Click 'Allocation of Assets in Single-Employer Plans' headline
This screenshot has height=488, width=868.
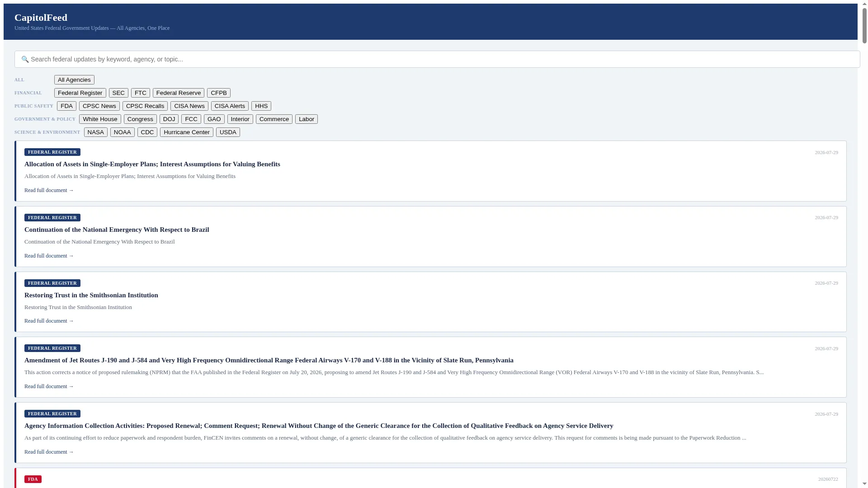[x=152, y=164]
